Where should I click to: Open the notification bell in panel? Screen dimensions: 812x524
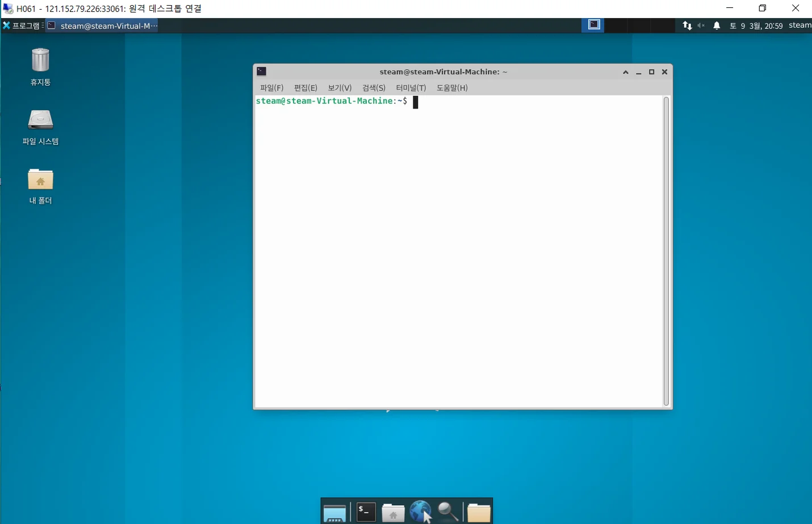[x=717, y=26]
